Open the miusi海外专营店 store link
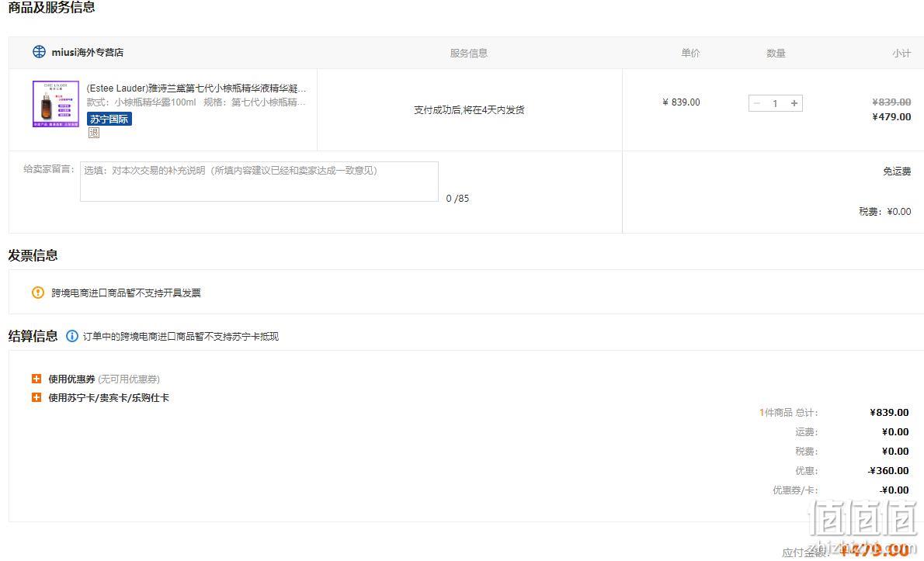Image resolution: width=924 pixels, height=561 pixels. click(x=87, y=53)
